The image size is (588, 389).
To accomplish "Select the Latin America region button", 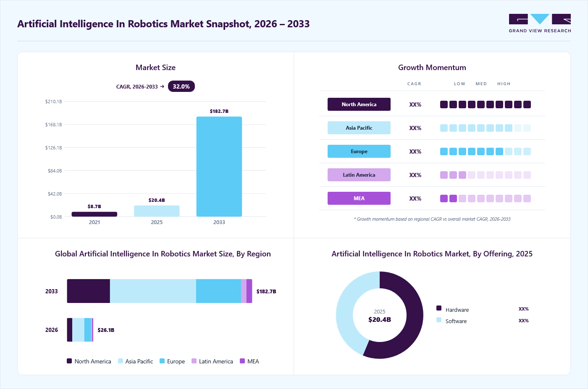I will [x=359, y=175].
